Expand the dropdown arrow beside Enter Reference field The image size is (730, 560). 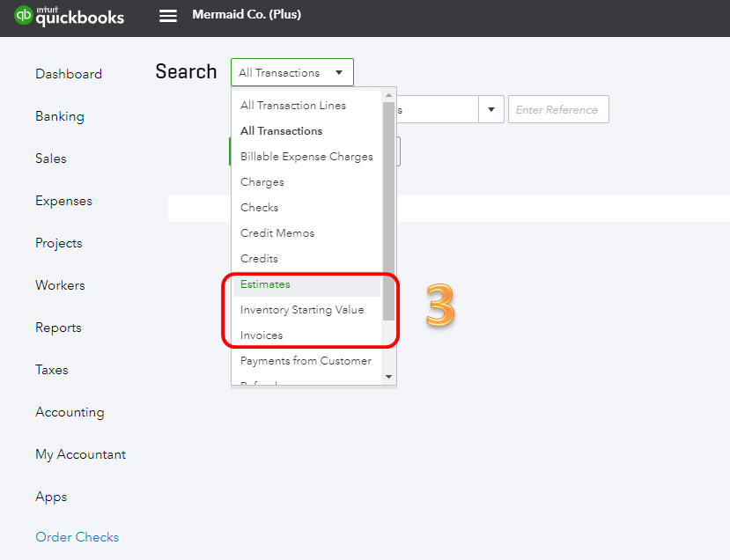tap(491, 109)
